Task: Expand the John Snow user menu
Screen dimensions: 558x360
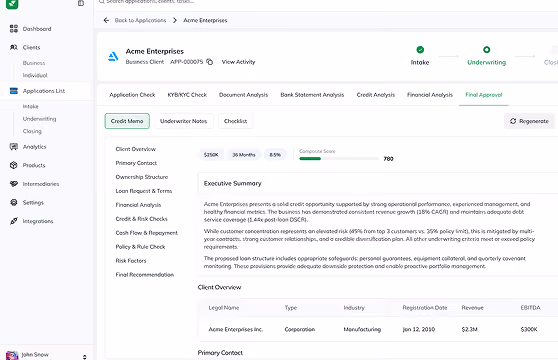Action: pos(84,357)
